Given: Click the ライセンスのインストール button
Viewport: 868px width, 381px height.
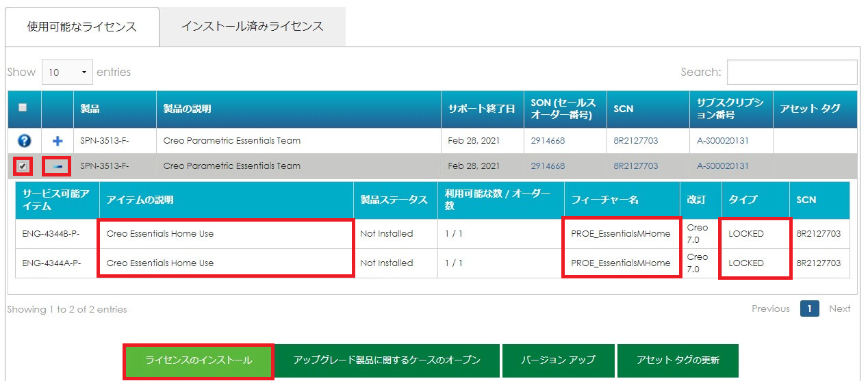Looking at the screenshot, I should (199, 360).
